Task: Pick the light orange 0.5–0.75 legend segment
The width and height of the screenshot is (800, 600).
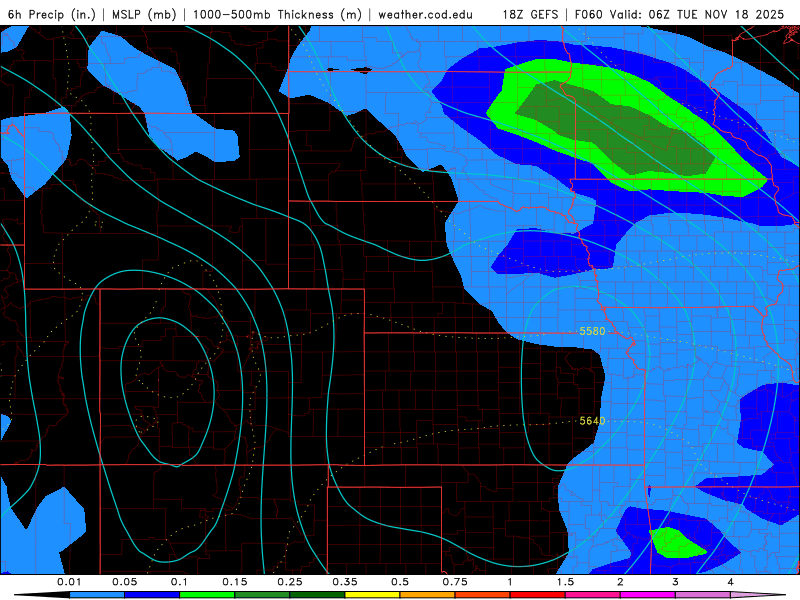Action: (428, 595)
